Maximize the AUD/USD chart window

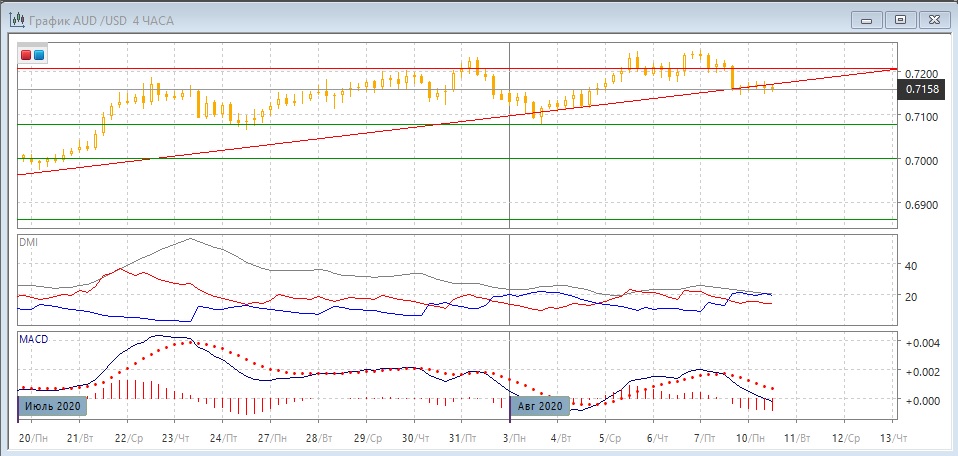click(x=900, y=18)
